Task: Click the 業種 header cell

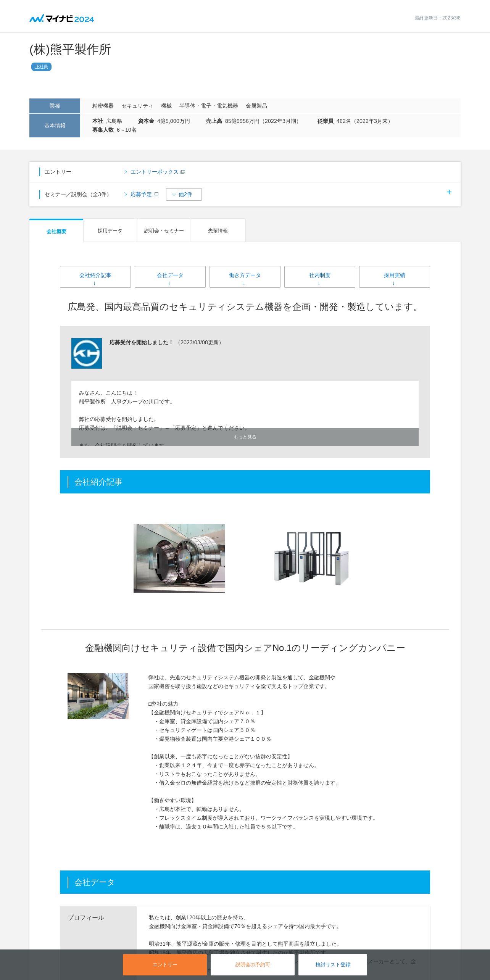Action: (x=55, y=106)
